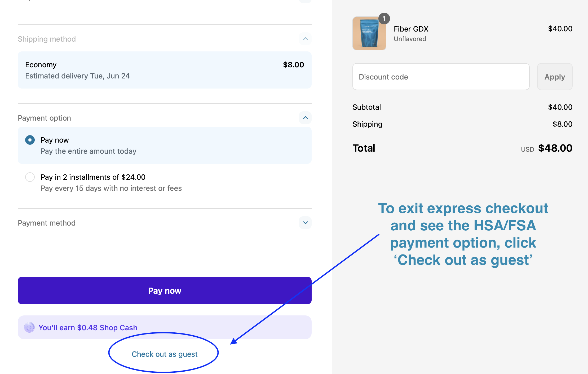Image resolution: width=588 pixels, height=374 pixels.
Task: Click the Shop Cash coin icon
Action: tap(29, 327)
